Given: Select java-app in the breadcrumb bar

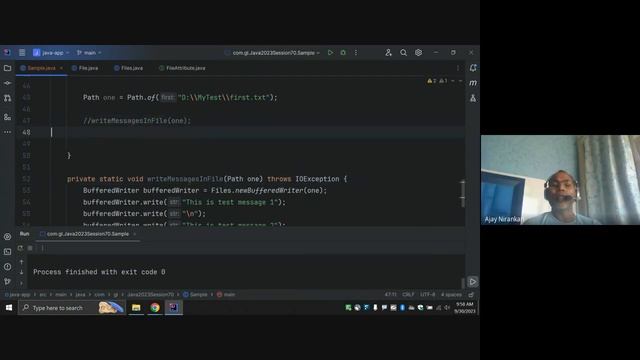Looking at the screenshot, I should [x=17, y=294].
